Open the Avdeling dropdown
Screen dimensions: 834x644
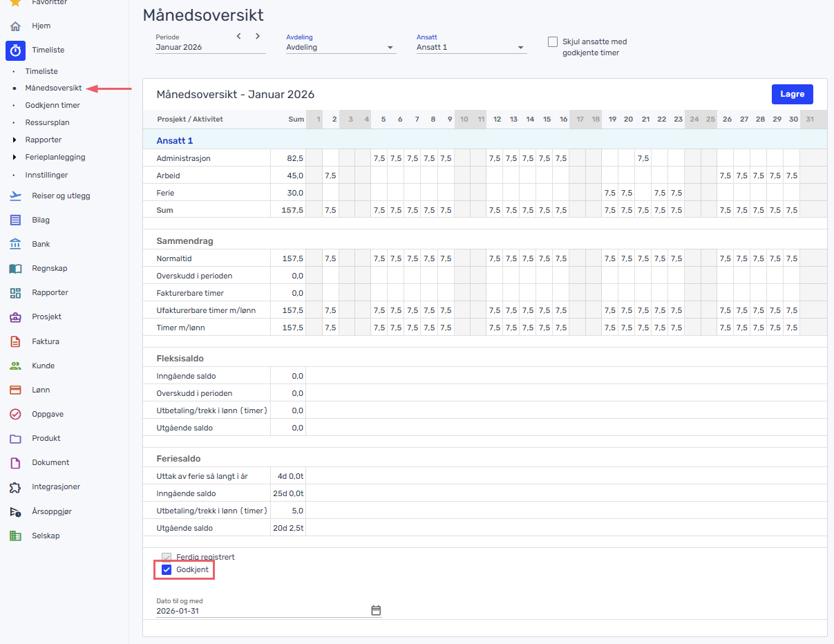pos(341,48)
